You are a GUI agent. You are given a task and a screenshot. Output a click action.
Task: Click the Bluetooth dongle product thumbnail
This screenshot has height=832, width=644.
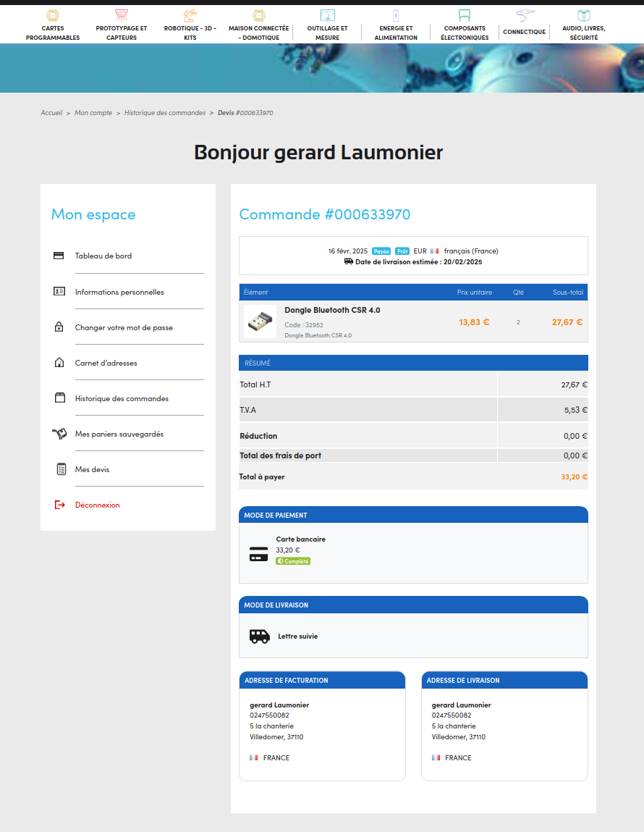260,322
